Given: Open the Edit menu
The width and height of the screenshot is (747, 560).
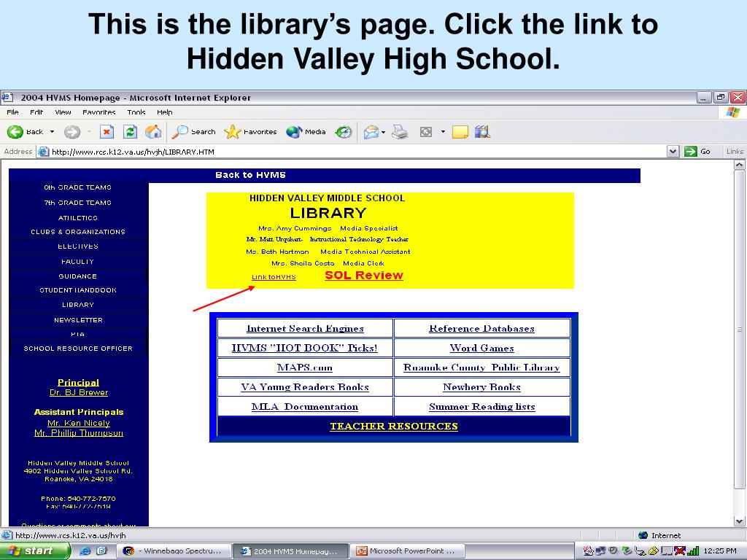Looking at the screenshot, I should tap(36, 112).
